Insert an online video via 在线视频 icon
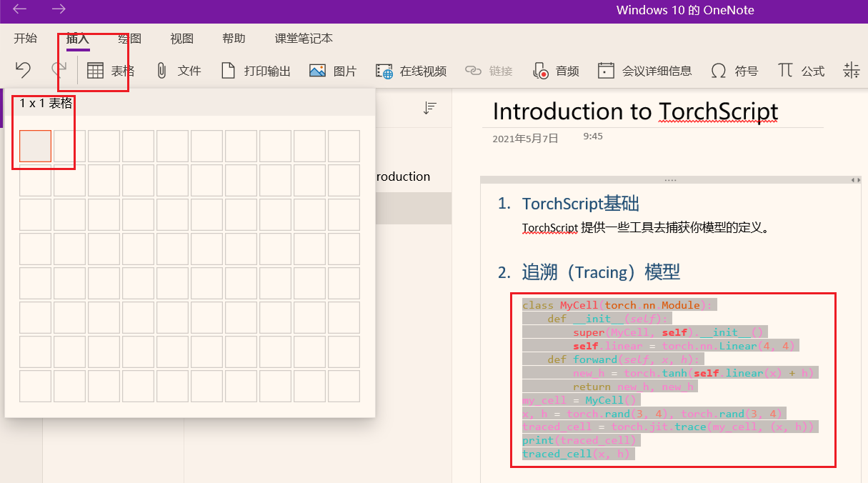 click(x=384, y=70)
